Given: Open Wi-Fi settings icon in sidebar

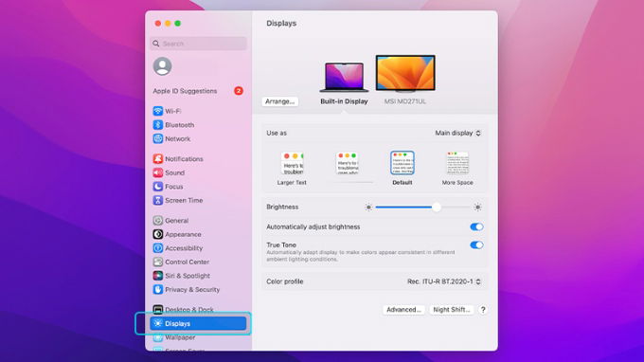Looking at the screenshot, I should 158,111.
